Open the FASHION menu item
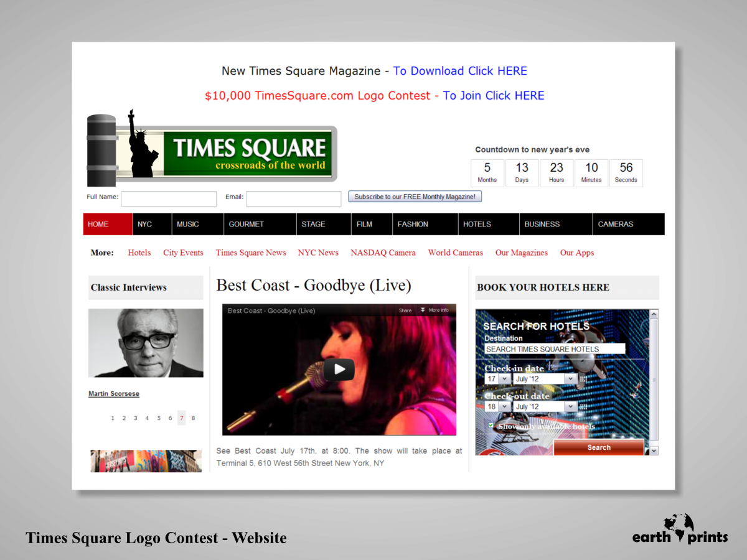Screen dimensions: 747x560 425,224
